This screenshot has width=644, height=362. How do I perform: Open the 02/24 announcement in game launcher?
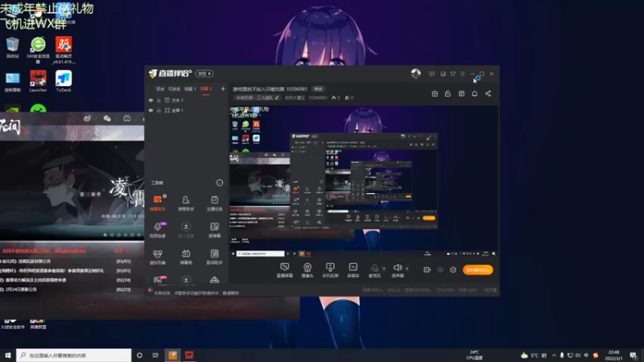(66, 280)
